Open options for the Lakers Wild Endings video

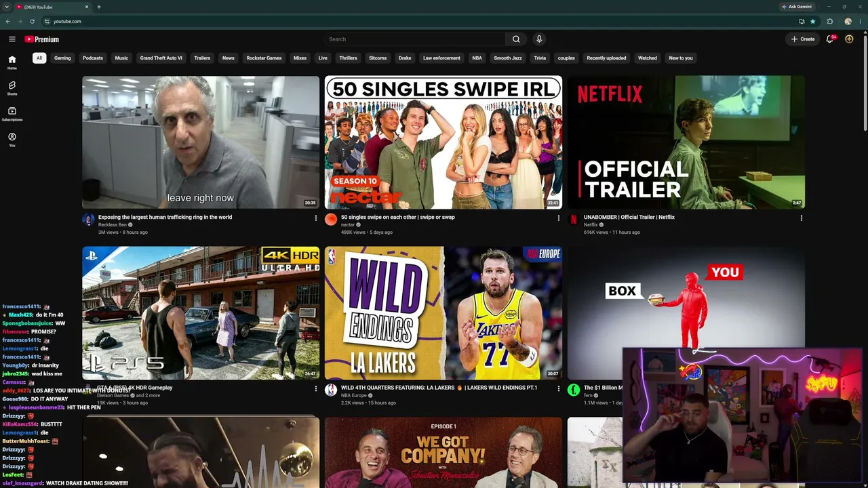tap(558, 389)
